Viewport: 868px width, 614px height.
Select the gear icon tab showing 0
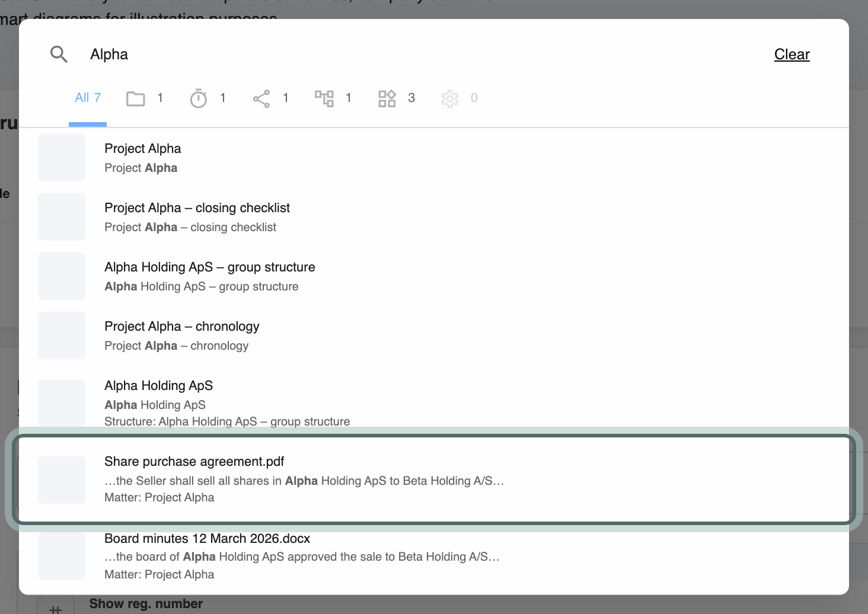tap(459, 98)
